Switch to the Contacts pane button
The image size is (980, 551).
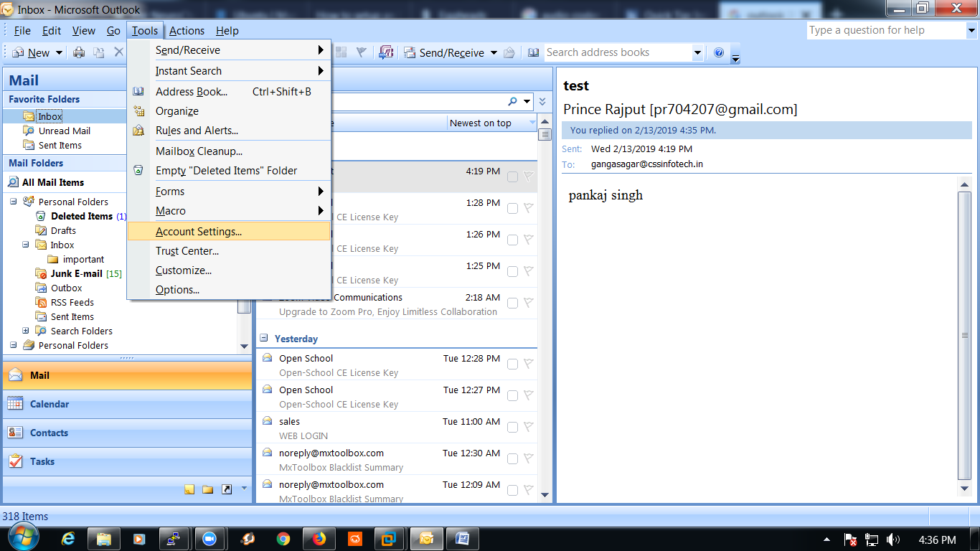(128, 433)
